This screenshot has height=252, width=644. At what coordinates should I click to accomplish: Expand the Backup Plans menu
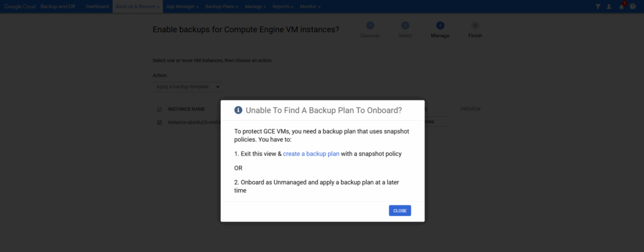point(222,6)
